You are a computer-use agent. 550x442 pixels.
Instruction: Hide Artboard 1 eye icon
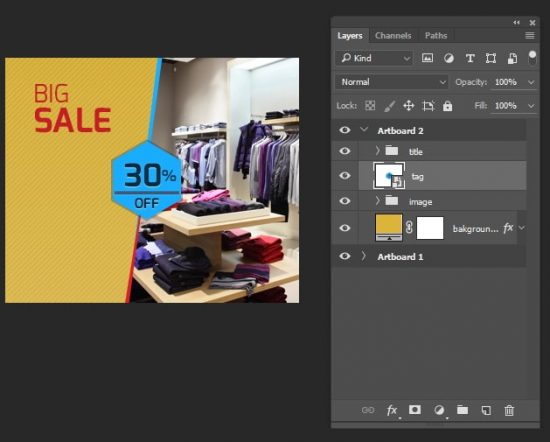pos(345,256)
